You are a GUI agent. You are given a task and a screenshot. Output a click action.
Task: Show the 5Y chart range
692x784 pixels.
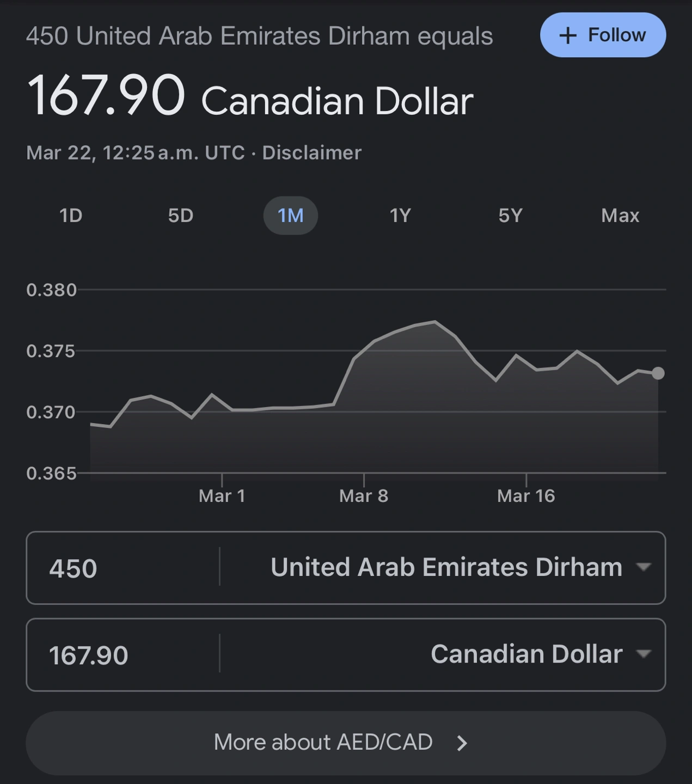click(x=510, y=216)
